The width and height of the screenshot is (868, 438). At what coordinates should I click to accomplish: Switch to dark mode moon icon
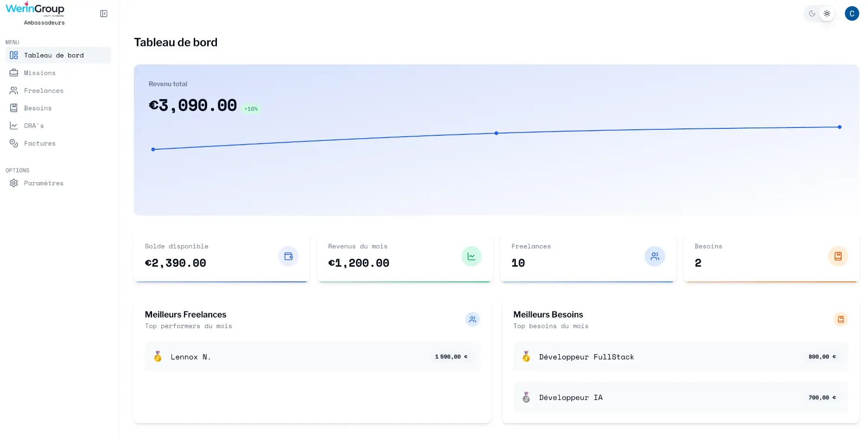[x=812, y=13]
